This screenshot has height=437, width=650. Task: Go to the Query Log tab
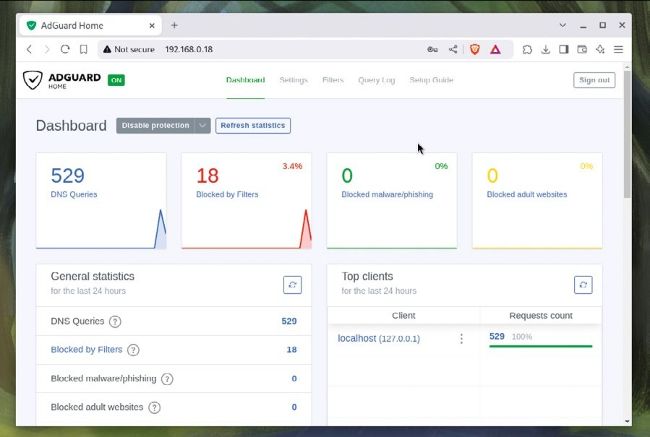[376, 80]
